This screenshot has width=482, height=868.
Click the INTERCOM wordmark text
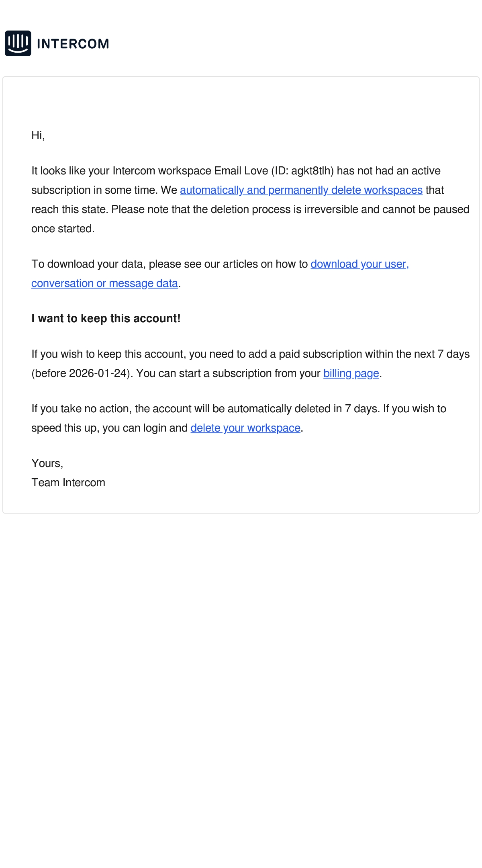tap(73, 44)
